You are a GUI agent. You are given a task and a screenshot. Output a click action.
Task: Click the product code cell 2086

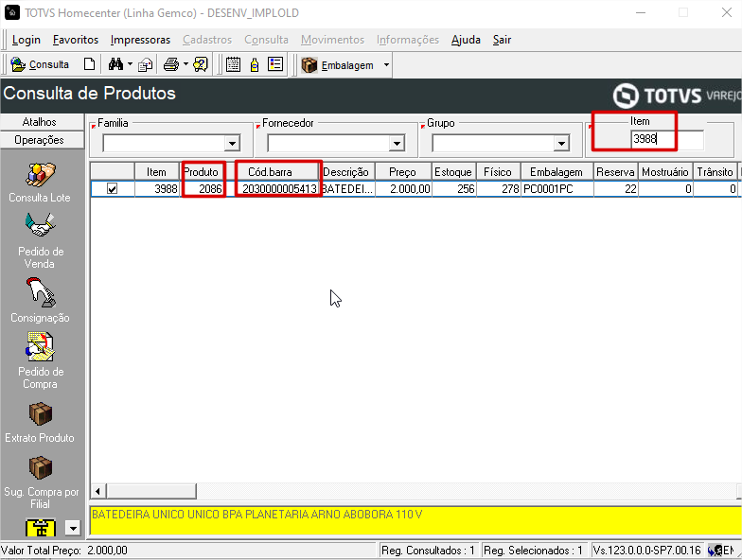pyautogui.click(x=203, y=189)
